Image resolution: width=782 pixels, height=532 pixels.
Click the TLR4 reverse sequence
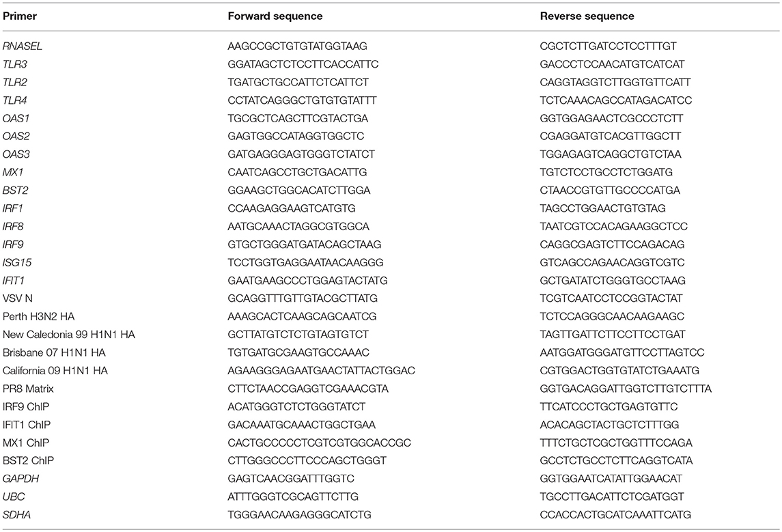616,100
